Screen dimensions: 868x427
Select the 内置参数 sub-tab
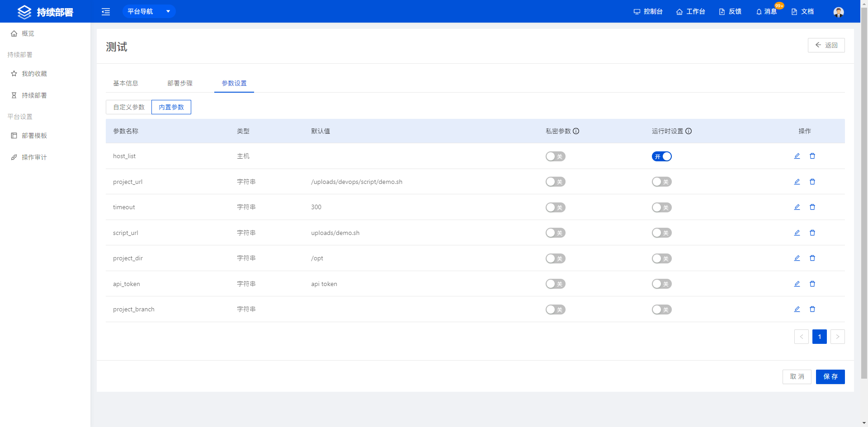pos(171,107)
